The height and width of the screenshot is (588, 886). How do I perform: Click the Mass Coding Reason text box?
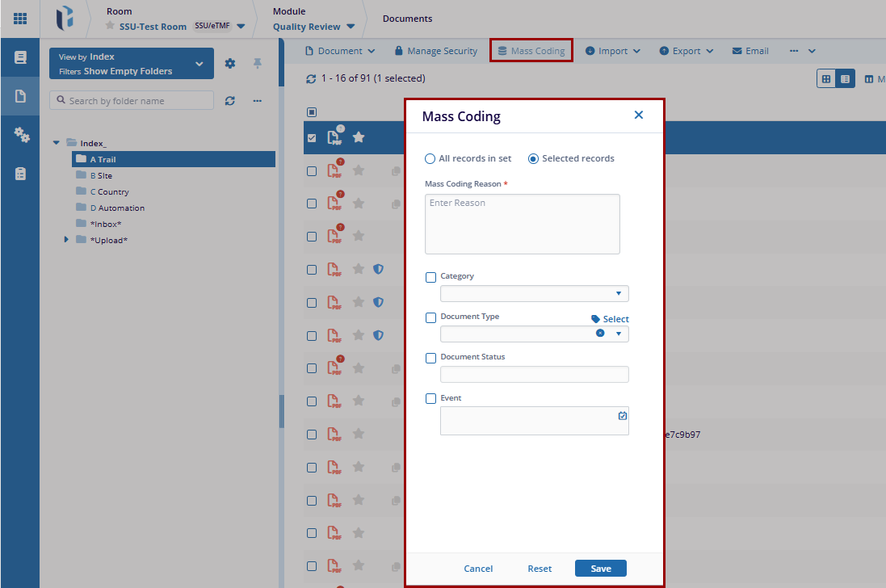(x=522, y=224)
